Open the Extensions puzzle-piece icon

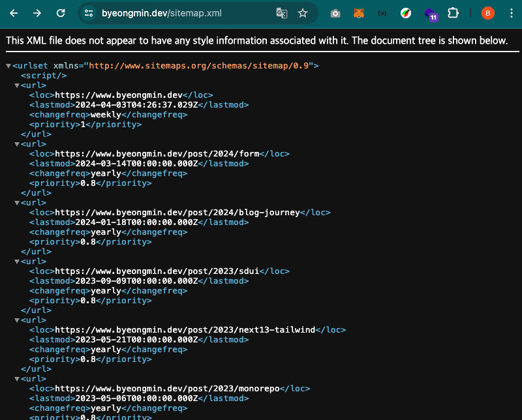[453, 13]
